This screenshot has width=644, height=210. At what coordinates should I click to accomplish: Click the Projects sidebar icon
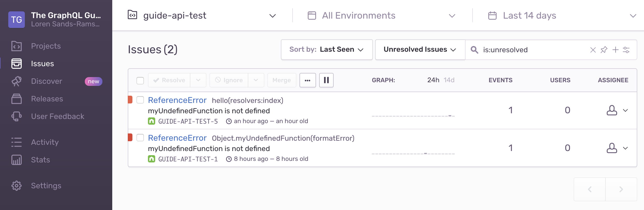pos(17,46)
